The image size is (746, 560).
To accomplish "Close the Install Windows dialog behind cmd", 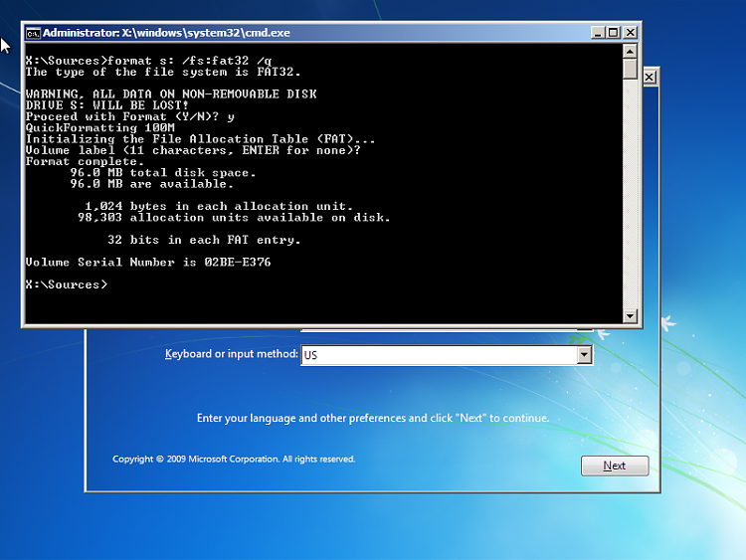I will (650, 77).
